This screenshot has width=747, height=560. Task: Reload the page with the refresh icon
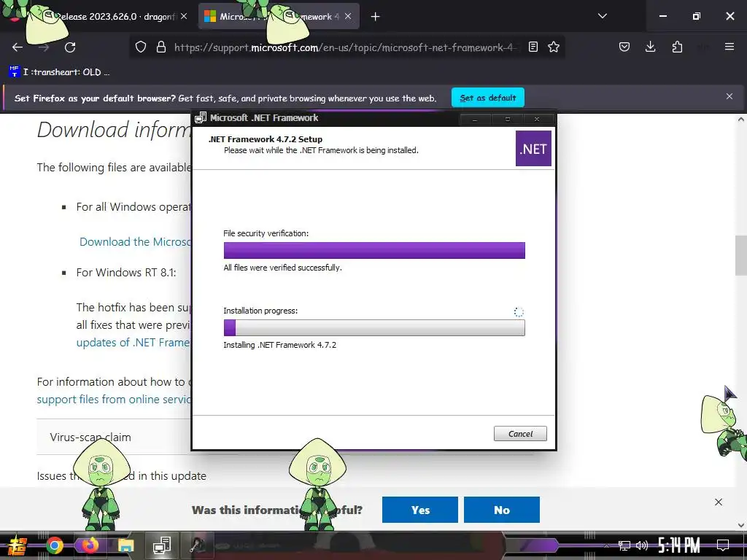70,47
